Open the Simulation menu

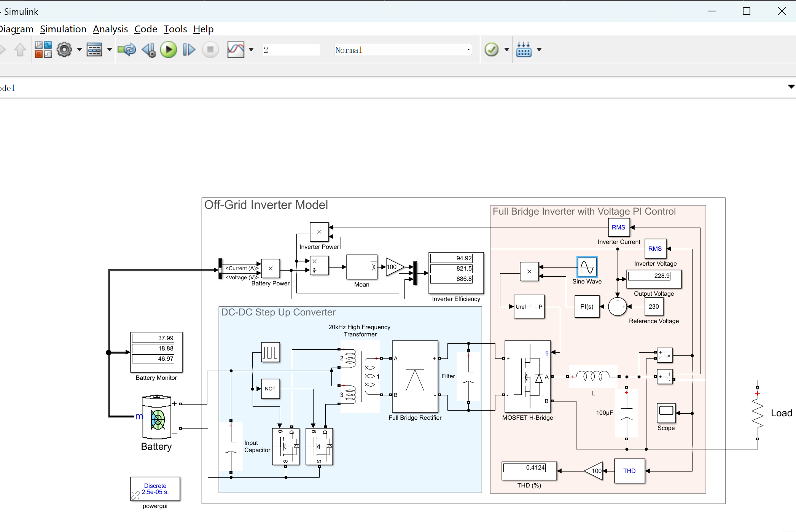tap(63, 29)
